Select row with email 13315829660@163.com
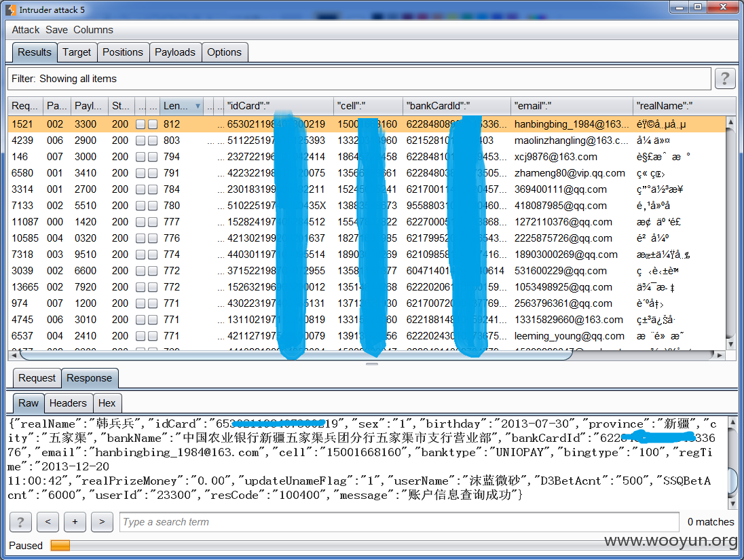 pyautogui.click(x=367, y=320)
